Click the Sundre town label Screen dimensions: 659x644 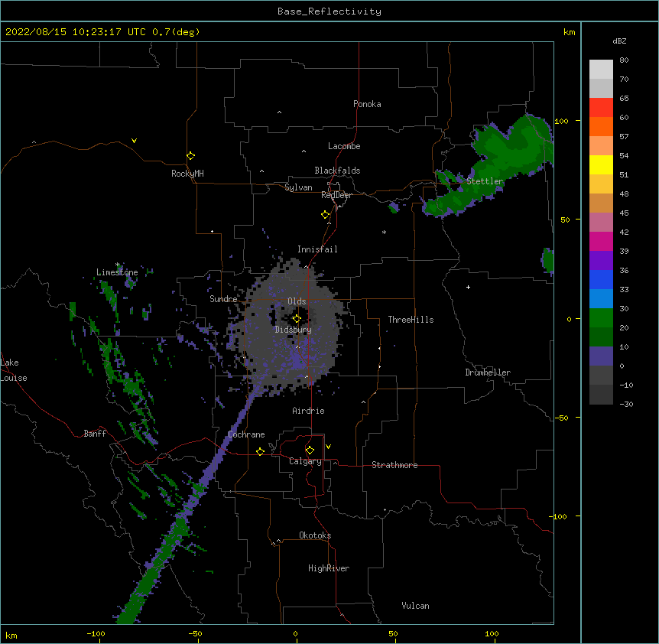(223, 299)
